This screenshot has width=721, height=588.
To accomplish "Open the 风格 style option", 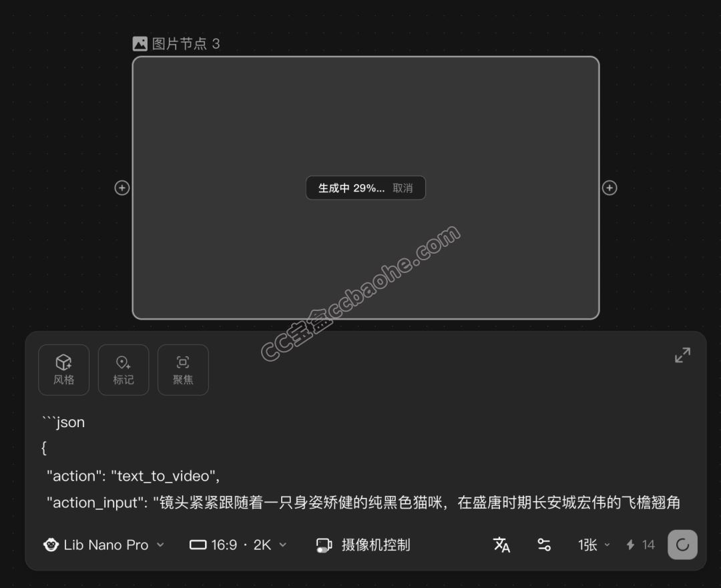I will 63,370.
